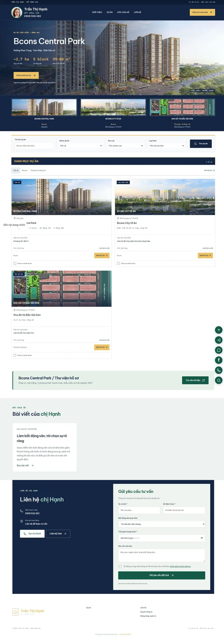This screenshot has height=644, width=224.
Task: Click Trần Thị Hạnh's avatar photo in header
Action: [17, 12]
